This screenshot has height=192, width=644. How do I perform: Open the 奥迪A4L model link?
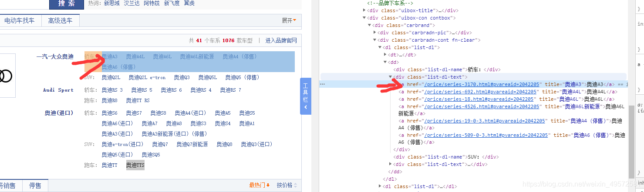point(135,56)
